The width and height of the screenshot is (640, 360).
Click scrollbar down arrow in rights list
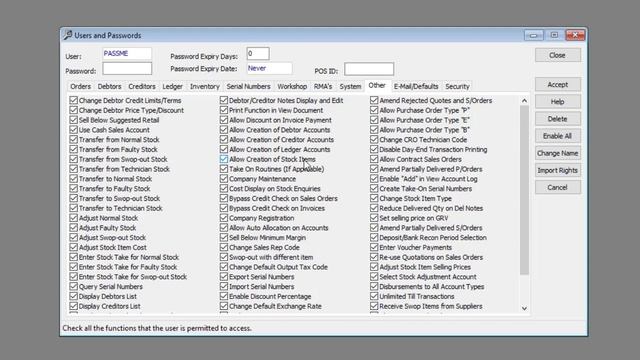click(524, 309)
